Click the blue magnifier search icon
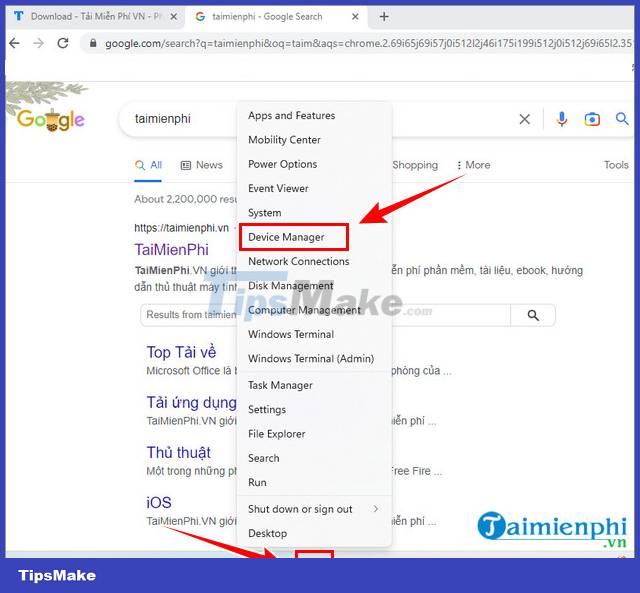Screen dimensions: 640x593 point(622,119)
